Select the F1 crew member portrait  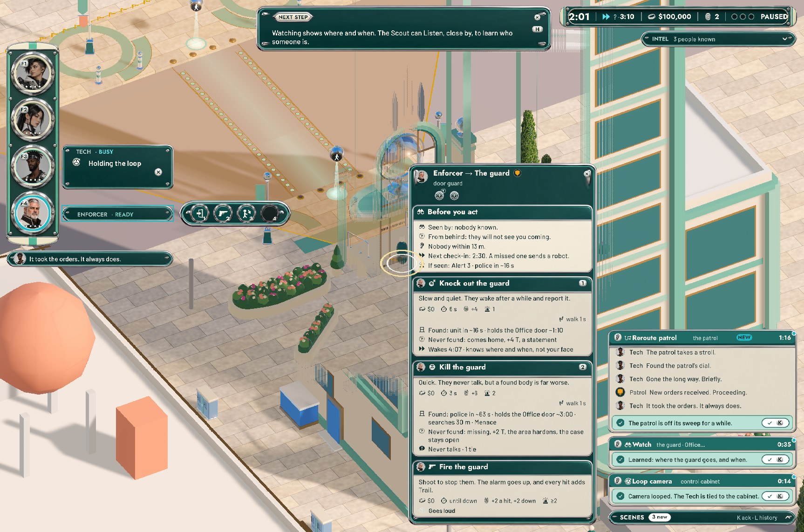click(33, 73)
